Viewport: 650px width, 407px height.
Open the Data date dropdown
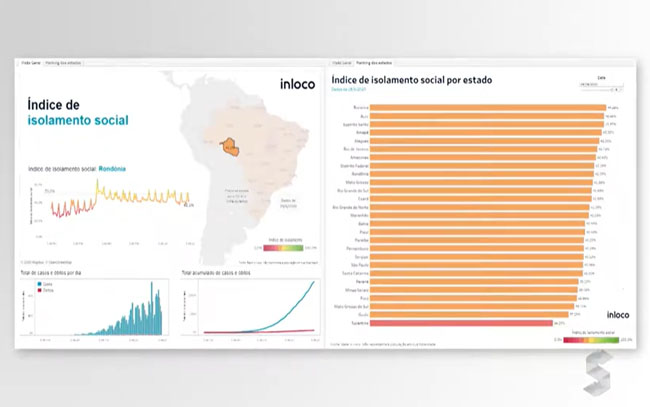601,84
